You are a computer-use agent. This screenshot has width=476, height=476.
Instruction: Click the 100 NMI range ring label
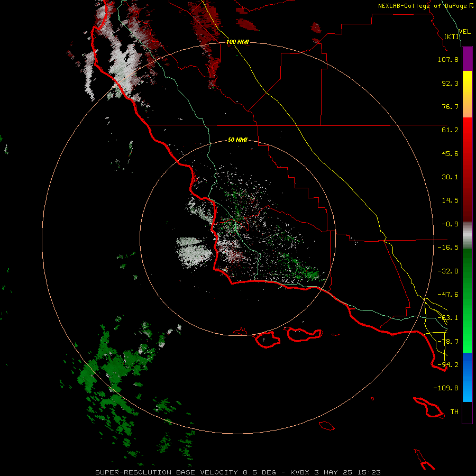coord(237,42)
